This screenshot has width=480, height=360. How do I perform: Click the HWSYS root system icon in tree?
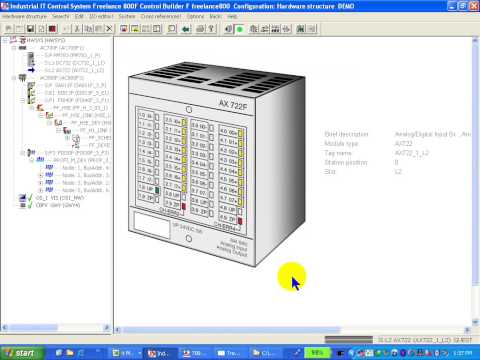22,40
